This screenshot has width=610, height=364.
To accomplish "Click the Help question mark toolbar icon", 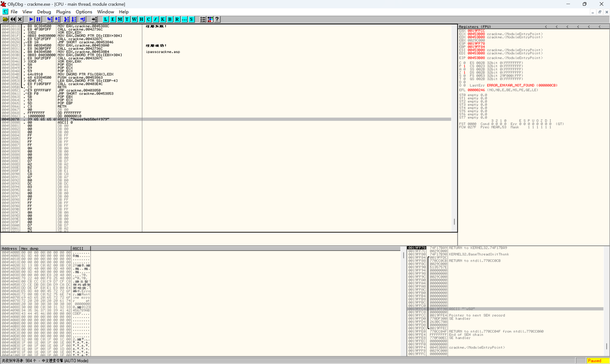I will (217, 19).
